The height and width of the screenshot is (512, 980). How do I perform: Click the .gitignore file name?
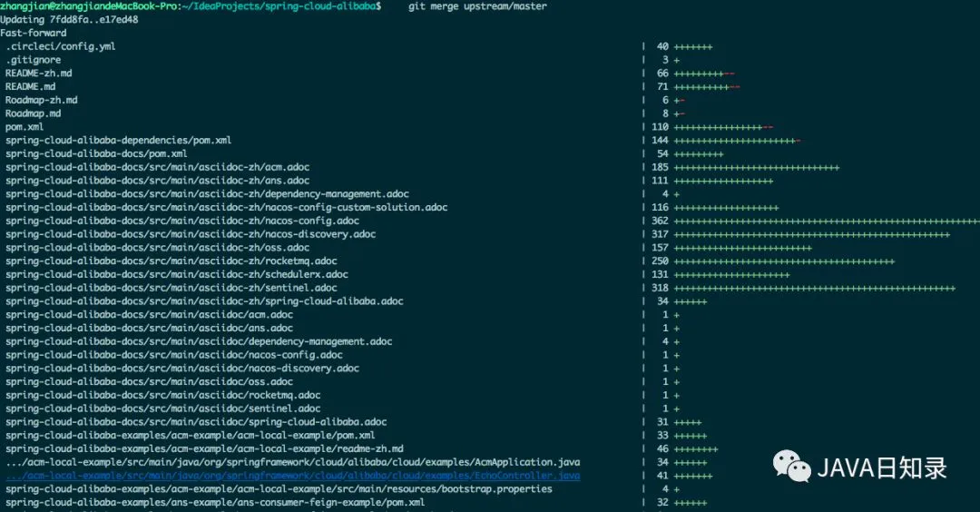34,60
